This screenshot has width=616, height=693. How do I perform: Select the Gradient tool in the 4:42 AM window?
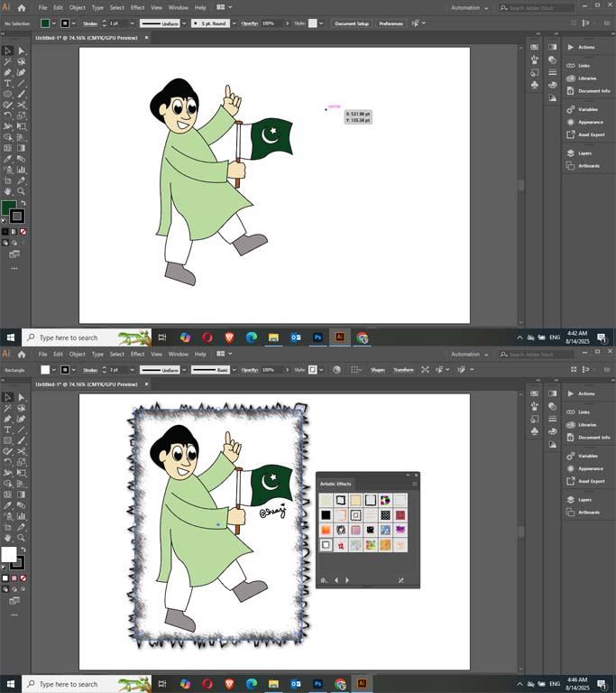click(22, 148)
